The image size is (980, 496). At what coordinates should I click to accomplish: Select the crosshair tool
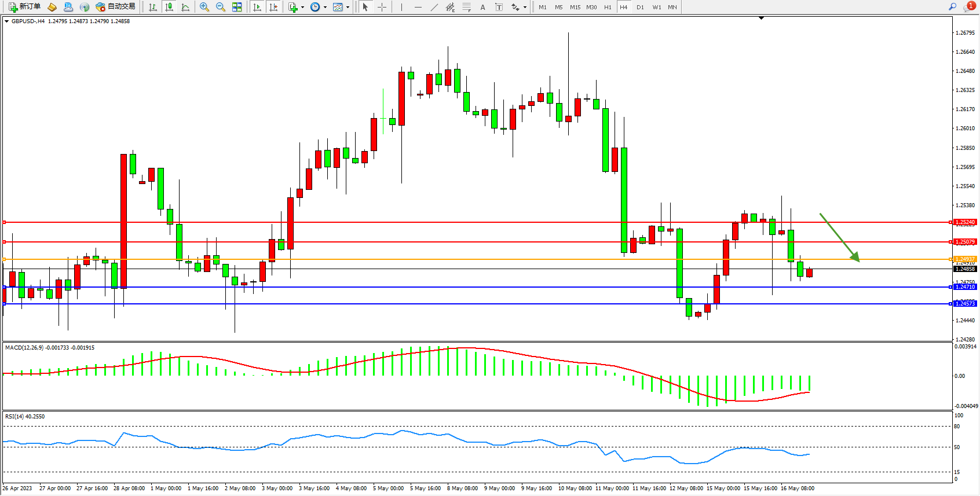382,7
